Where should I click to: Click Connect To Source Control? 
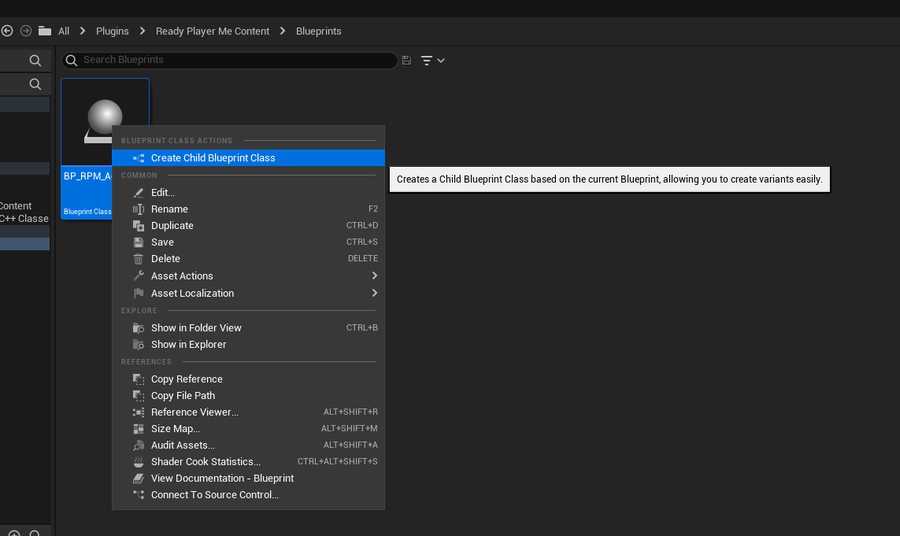point(214,495)
